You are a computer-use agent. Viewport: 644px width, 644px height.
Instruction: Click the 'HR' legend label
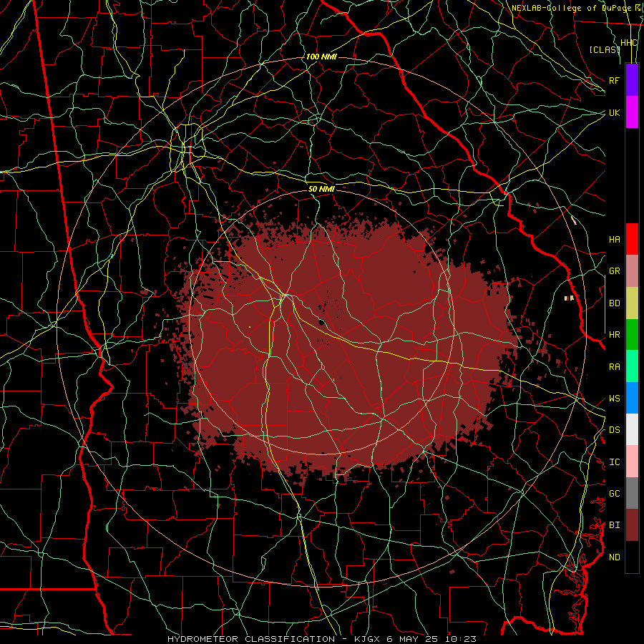pos(614,335)
